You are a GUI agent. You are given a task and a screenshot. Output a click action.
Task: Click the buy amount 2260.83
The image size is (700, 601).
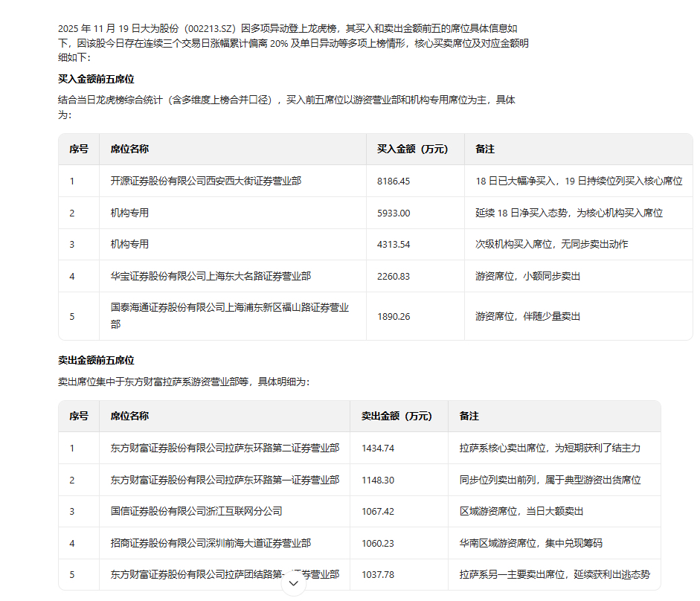point(394,277)
